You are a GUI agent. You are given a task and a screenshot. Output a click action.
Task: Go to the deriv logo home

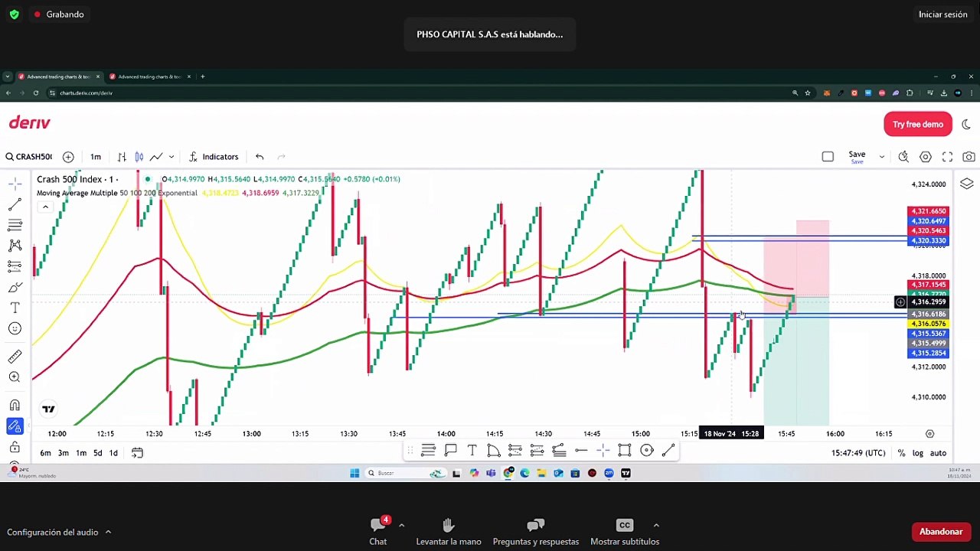tap(29, 122)
